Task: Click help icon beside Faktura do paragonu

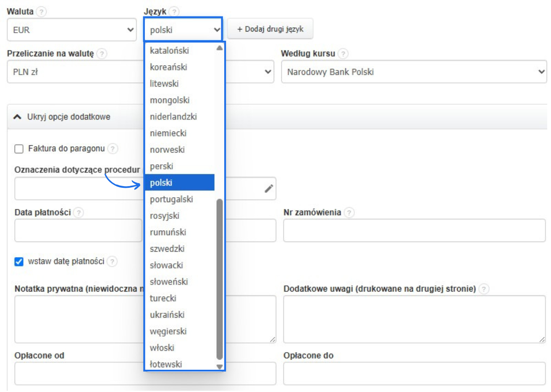Action: click(113, 149)
